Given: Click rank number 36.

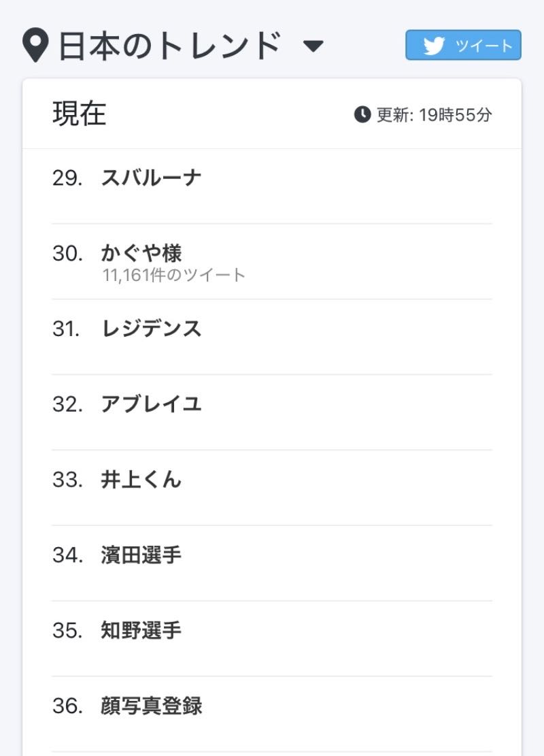Looking at the screenshot, I should click(x=67, y=706).
